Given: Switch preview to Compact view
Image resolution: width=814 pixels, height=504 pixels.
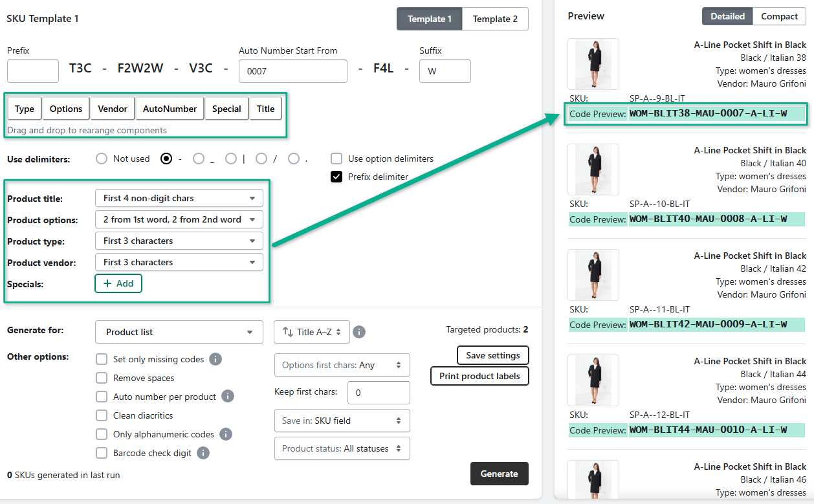Looking at the screenshot, I should pyautogui.click(x=779, y=16).
